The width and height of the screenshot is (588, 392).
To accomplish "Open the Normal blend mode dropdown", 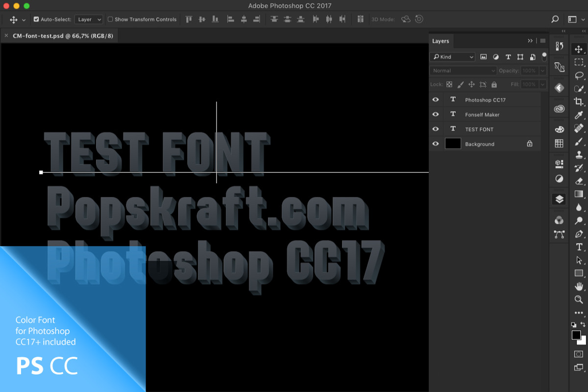I will pyautogui.click(x=464, y=71).
